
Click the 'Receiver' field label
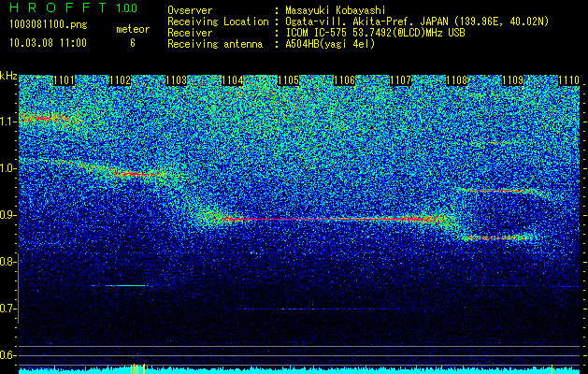(x=190, y=33)
